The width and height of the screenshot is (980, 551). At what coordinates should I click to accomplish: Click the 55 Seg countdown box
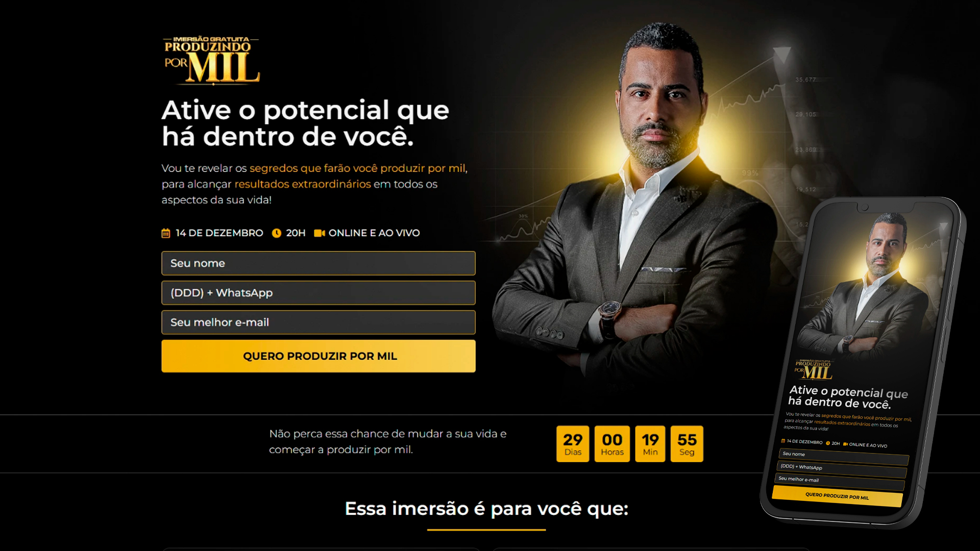(687, 444)
